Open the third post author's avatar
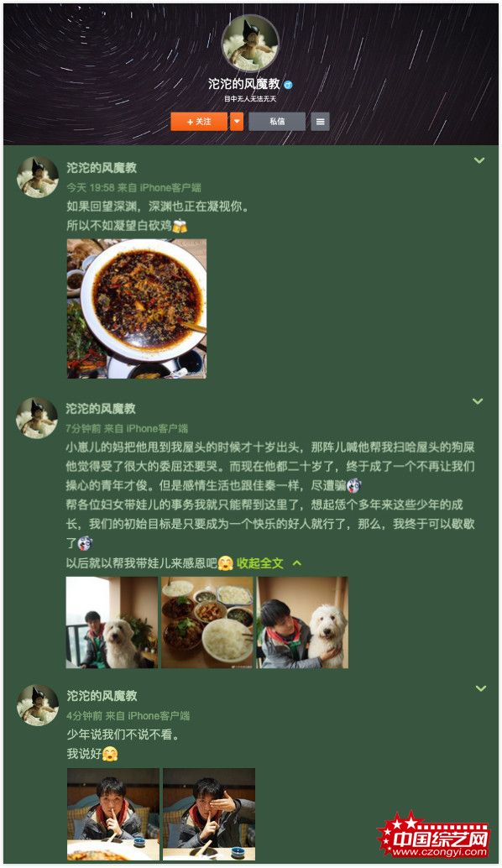Viewport: 502px width, 868px height. click(x=37, y=705)
